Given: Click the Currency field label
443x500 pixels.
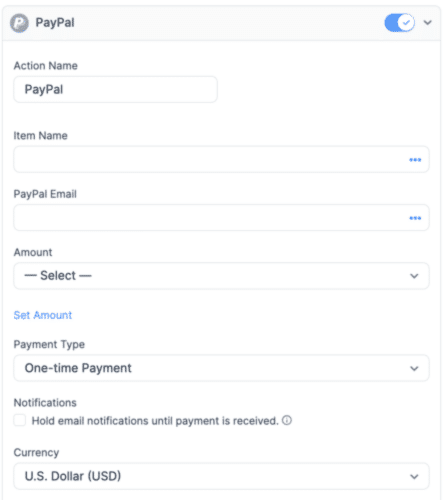Looking at the screenshot, I should tap(36, 452).
